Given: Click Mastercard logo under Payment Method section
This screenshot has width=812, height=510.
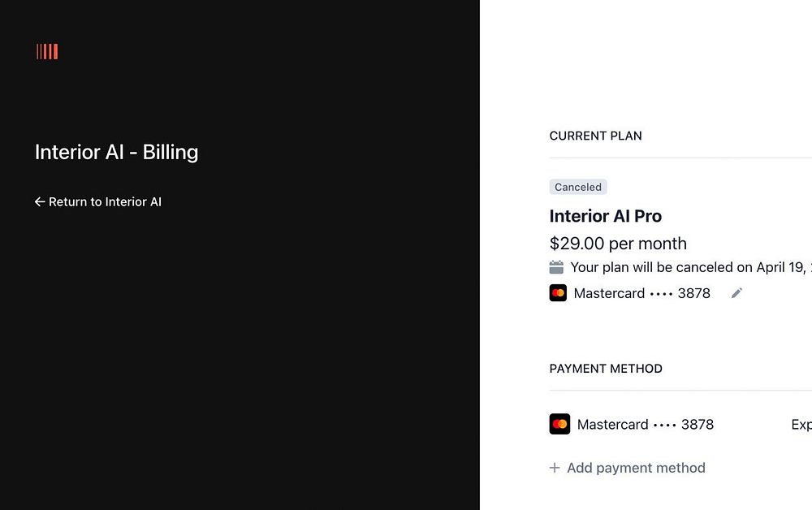Looking at the screenshot, I should coord(559,424).
